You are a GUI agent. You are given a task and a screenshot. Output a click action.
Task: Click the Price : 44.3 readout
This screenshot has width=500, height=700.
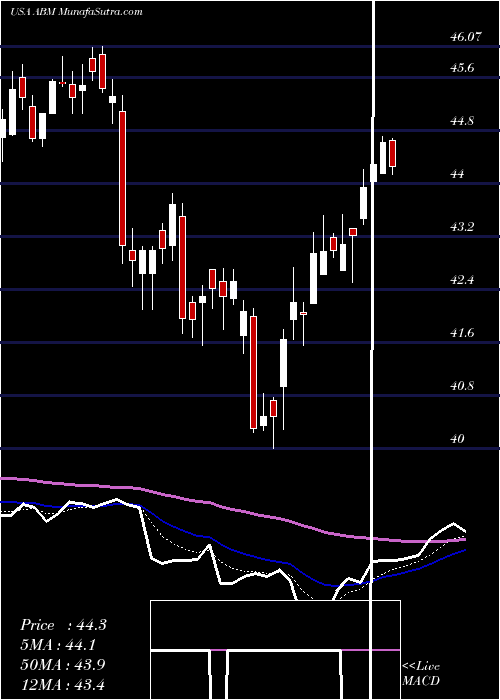[x=63, y=625]
